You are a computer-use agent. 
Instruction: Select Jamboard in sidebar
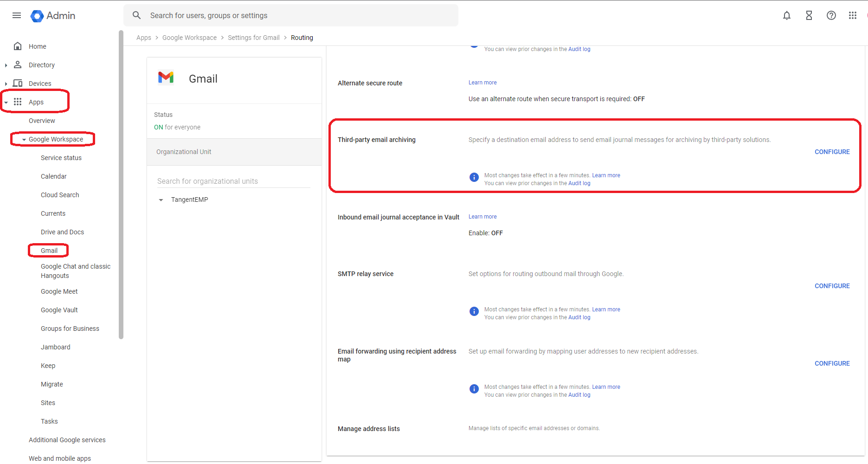56,347
